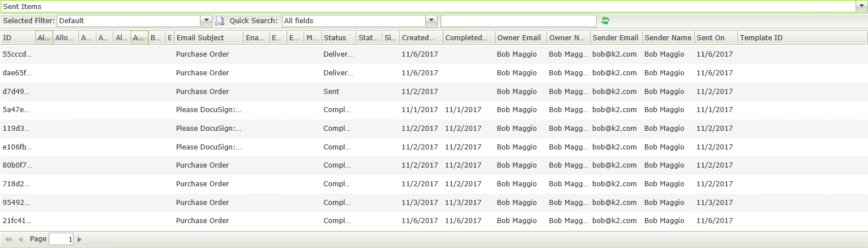
Task: Open the Selected Filter dropdown arrow
Action: coord(206,21)
